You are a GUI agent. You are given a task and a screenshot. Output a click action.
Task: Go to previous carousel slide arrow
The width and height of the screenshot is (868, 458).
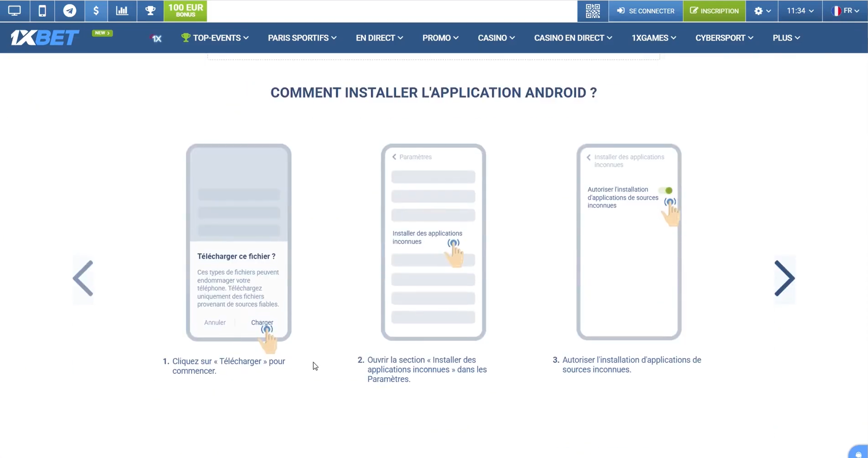(x=83, y=278)
